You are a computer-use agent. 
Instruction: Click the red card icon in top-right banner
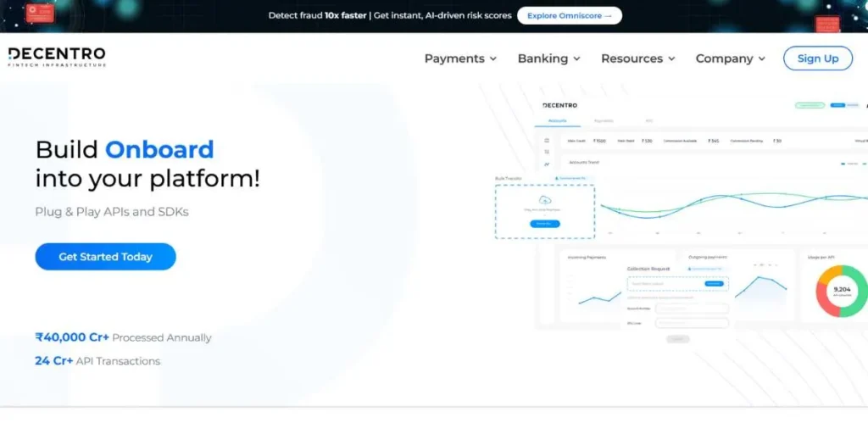coord(826,24)
